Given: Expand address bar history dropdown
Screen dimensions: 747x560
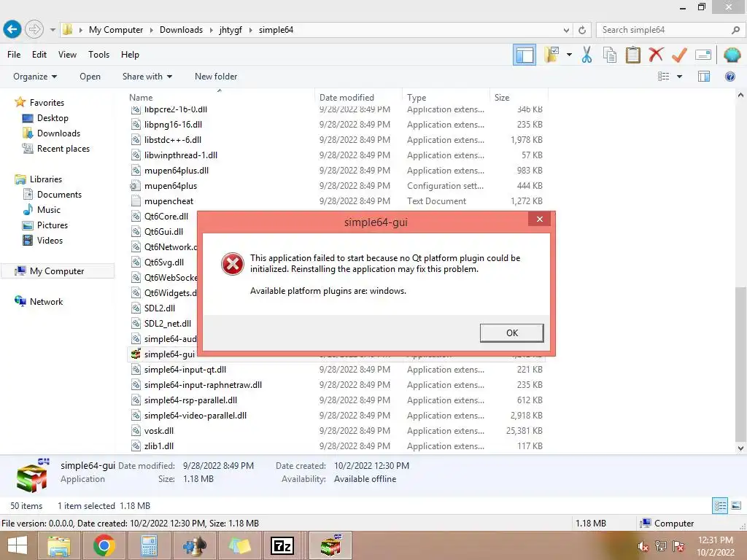Looking at the screenshot, I should coord(566,30).
